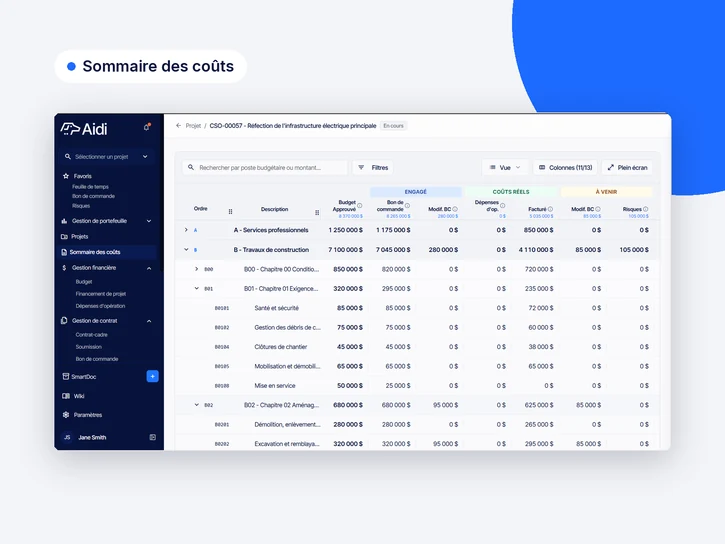Open Projets in sidebar
The image size is (725, 544).
80,237
